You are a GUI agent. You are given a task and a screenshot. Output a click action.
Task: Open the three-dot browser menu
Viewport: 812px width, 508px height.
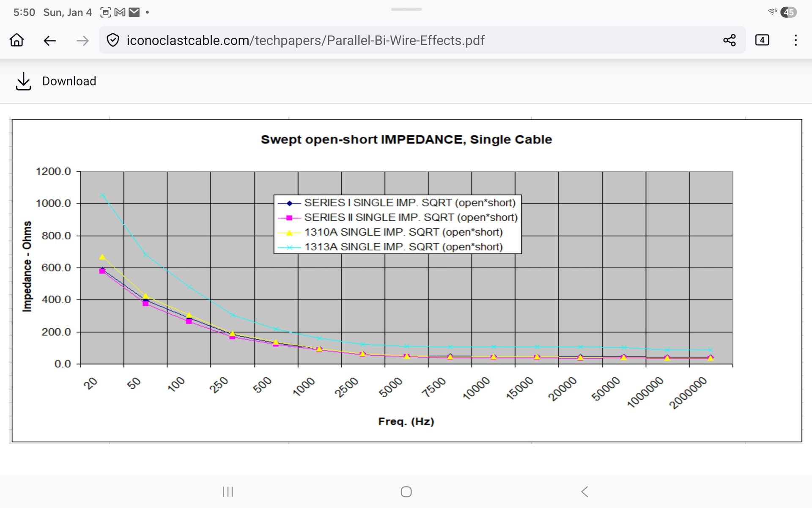[796, 40]
